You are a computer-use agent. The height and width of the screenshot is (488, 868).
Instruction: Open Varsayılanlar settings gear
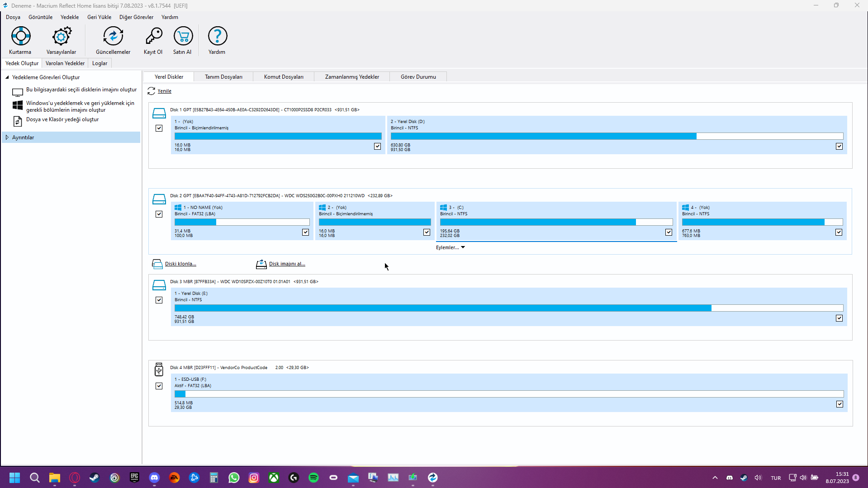[x=62, y=36]
